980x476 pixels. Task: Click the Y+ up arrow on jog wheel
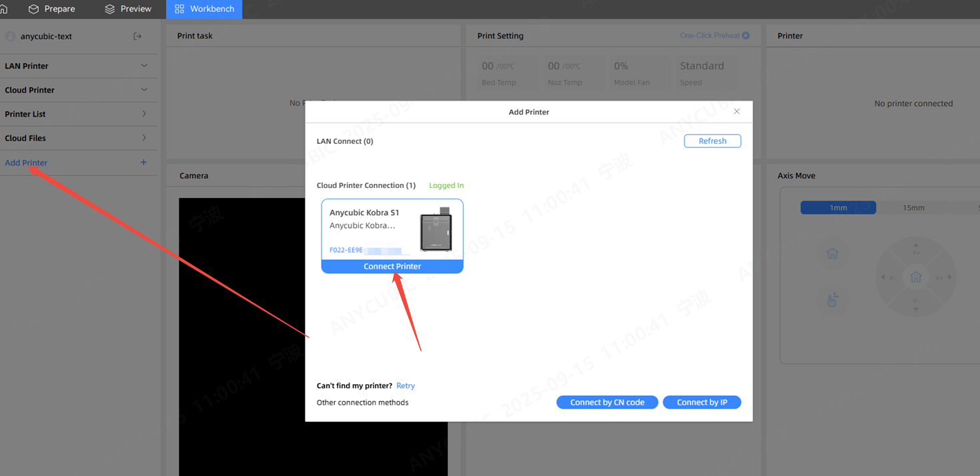(915, 245)
